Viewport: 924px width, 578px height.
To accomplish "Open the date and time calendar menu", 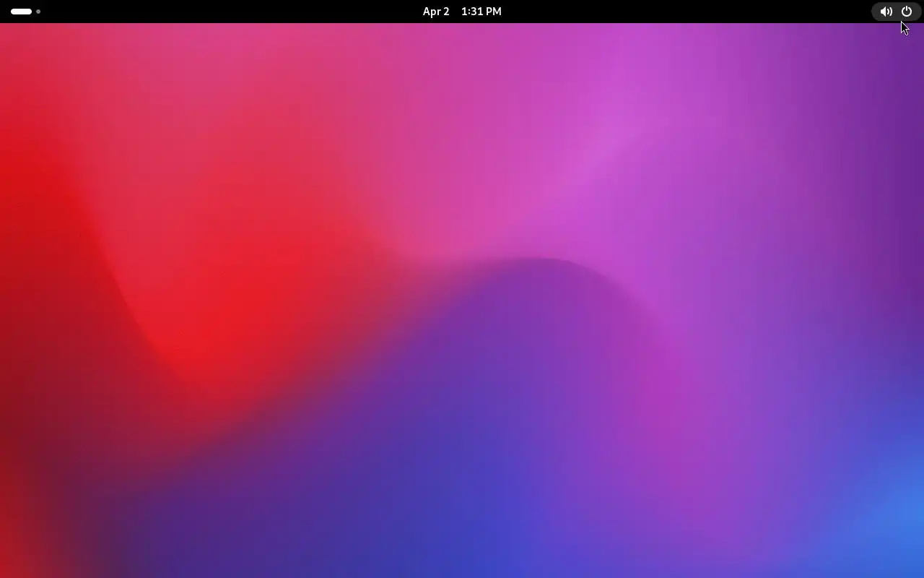I will [x=462, y=12].
